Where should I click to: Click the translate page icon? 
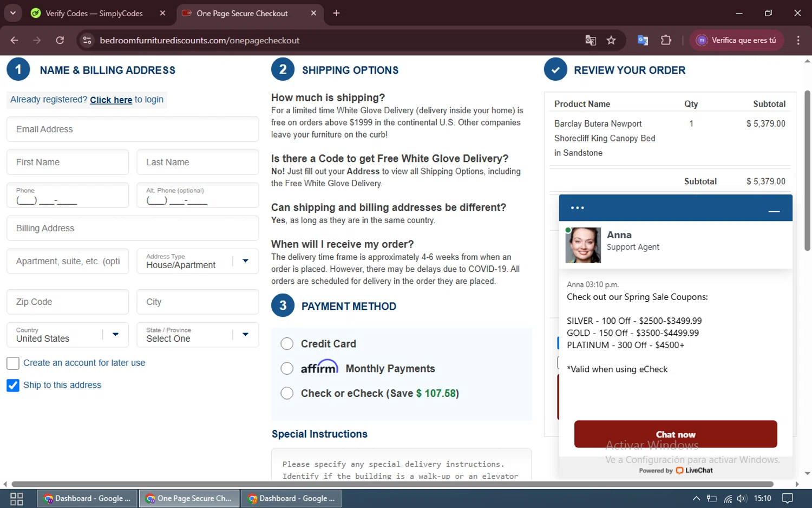[x=591, y=40]
